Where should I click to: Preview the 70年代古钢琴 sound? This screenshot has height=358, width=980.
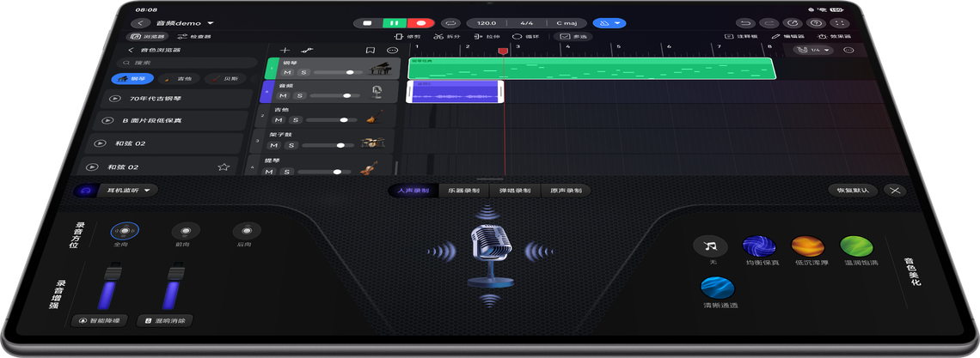point(114,99)
